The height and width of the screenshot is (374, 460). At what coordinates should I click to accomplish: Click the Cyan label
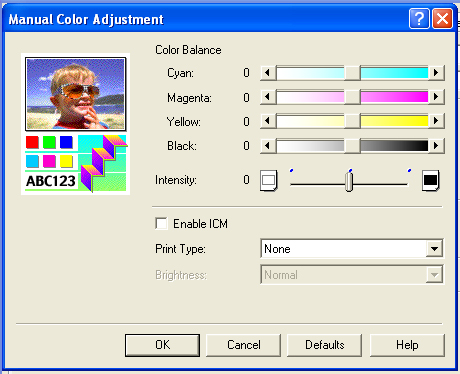tap(180, 73)
